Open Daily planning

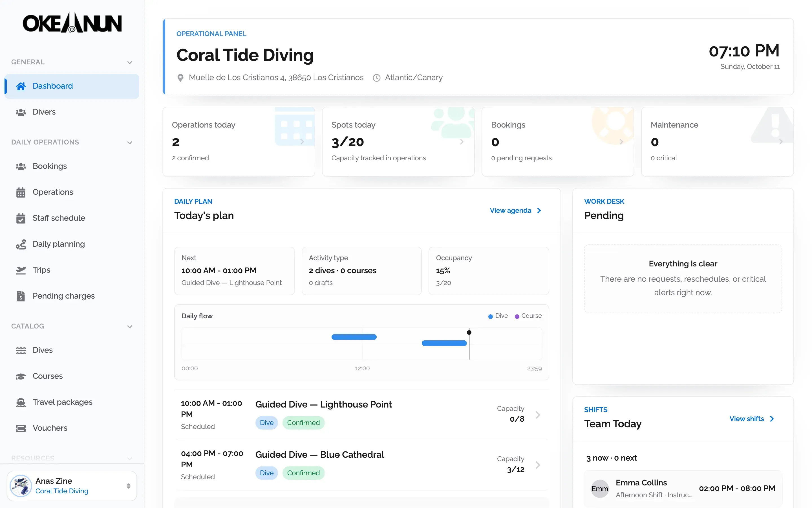point(72,244)
